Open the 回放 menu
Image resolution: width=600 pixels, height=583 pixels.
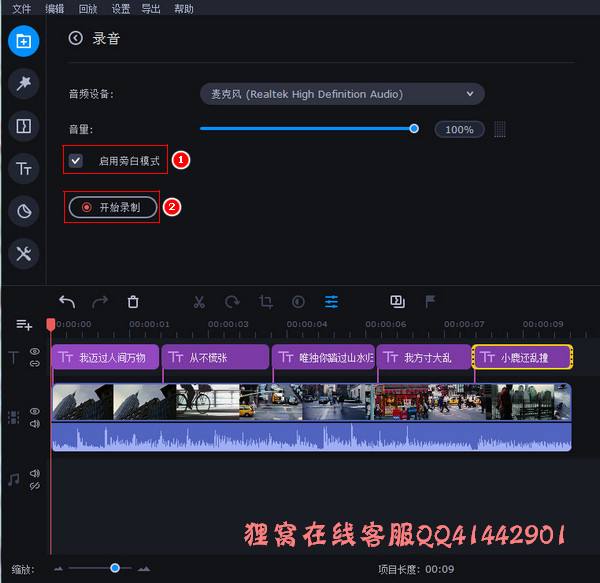(x=88, y=8)
